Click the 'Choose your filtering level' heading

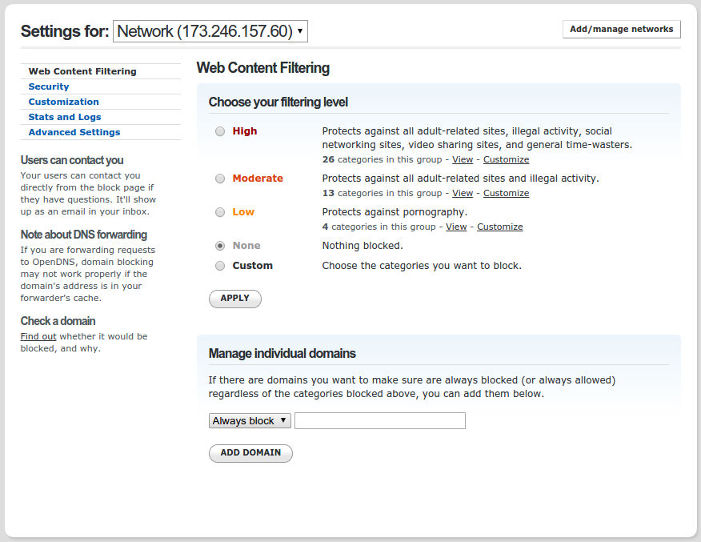(x=278, y=102)
